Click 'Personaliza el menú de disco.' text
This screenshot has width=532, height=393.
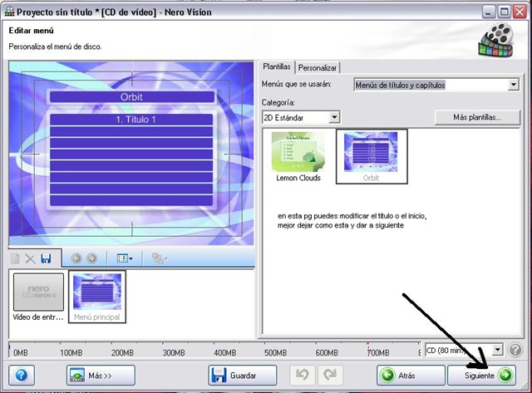click(55, 47)
